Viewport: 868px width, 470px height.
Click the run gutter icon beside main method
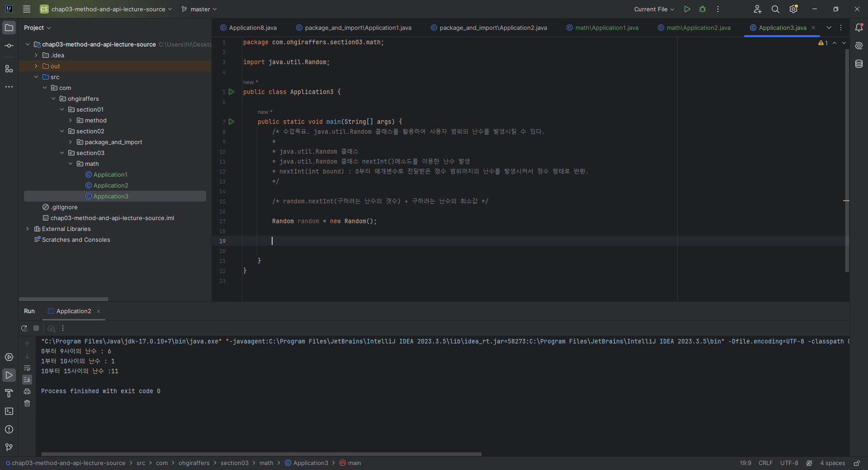click(x=231, y=122)
